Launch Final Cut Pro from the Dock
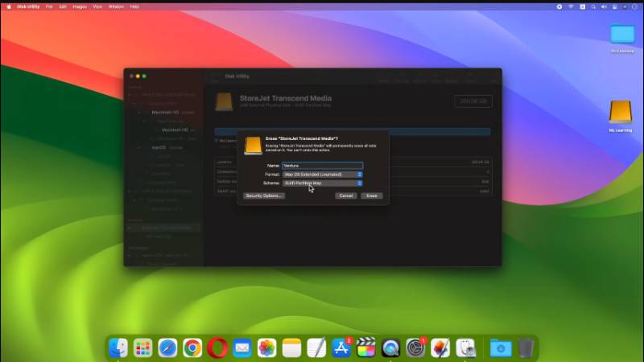This screenshot has width=644, height=362. [x=366, y=348]
